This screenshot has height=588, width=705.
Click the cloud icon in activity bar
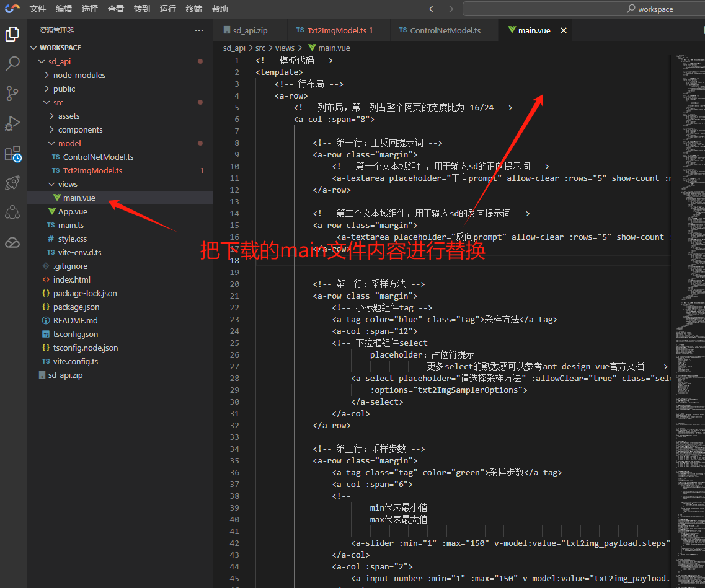(12, 242)
